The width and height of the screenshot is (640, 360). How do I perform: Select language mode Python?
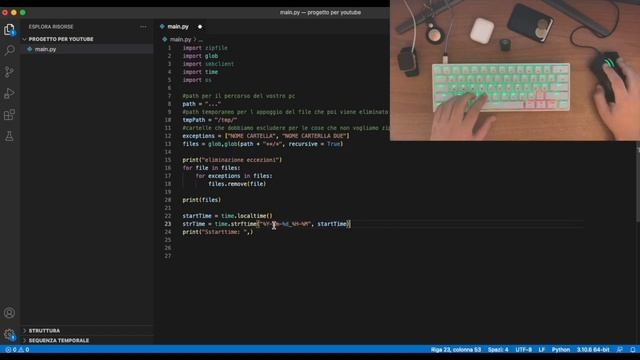(x=561, y=350)
